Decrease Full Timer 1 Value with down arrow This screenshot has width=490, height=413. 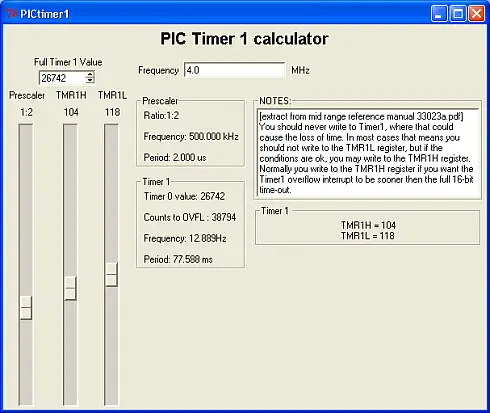click(x=90, y=81)
